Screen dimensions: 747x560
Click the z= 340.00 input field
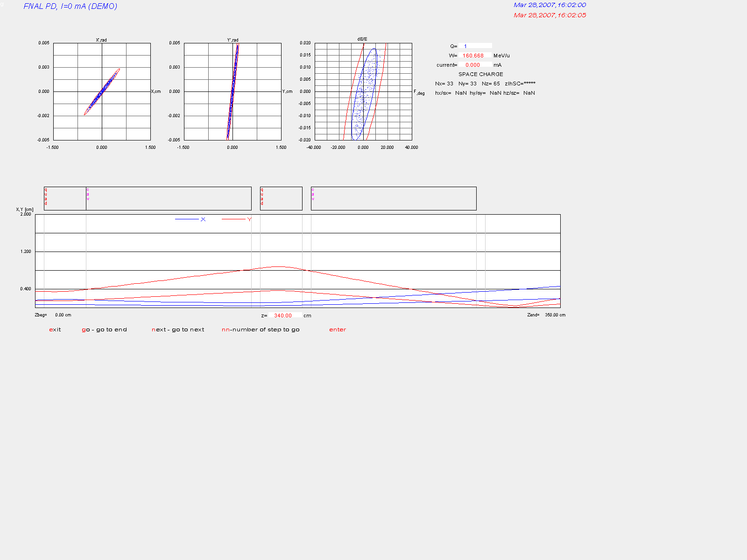(x=285, y=315)
